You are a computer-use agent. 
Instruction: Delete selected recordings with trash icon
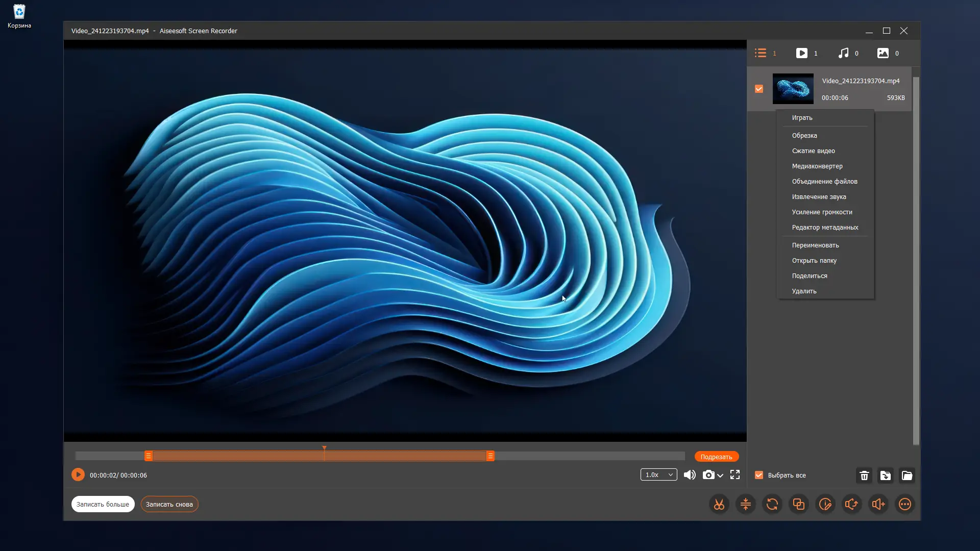[864, 475]
